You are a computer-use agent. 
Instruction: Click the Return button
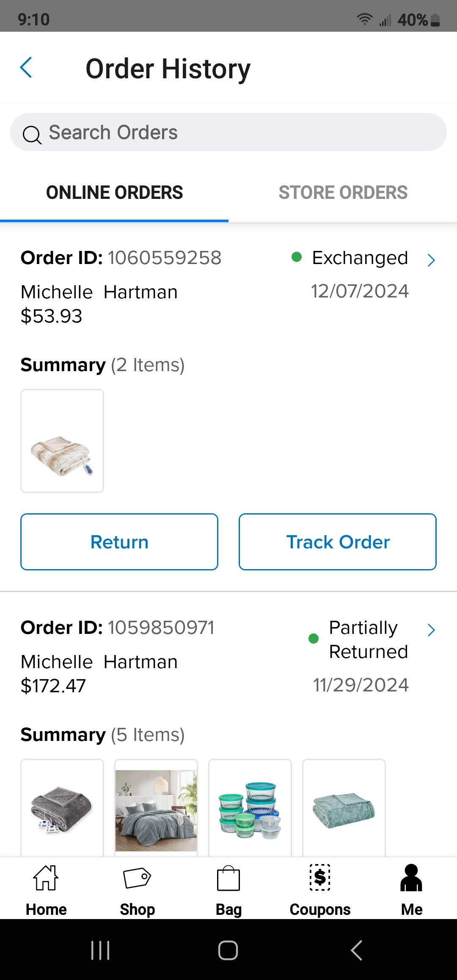coord(119,542)
